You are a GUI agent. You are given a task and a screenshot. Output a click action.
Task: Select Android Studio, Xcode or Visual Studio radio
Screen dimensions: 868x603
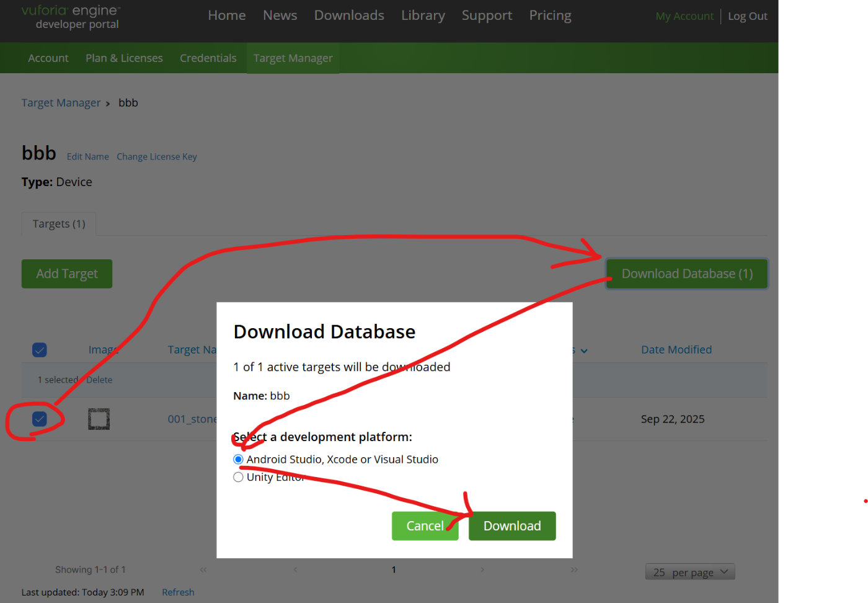tap(238, 460)
